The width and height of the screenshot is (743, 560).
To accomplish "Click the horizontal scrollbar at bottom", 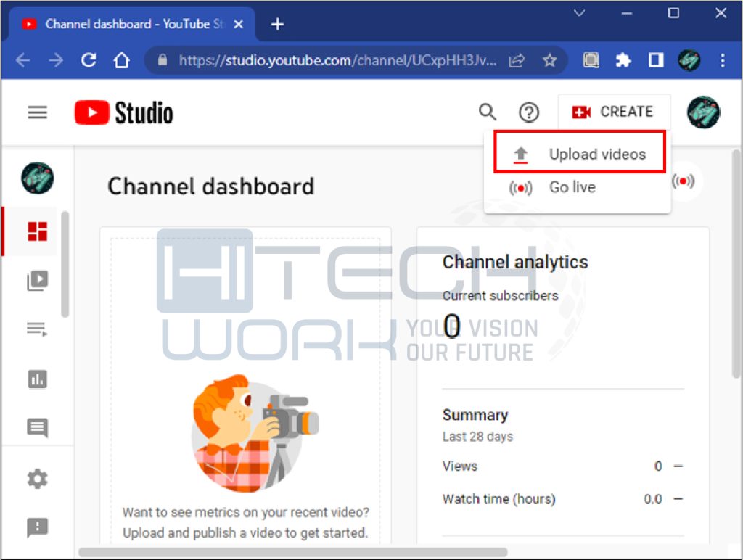I will point(293,553).
